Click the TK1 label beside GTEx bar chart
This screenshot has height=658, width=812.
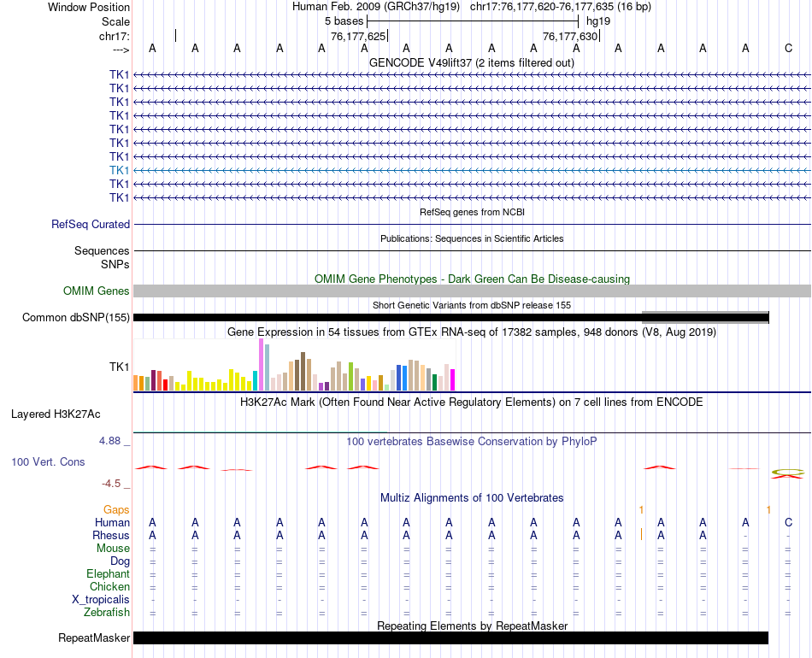pos(119,367)
